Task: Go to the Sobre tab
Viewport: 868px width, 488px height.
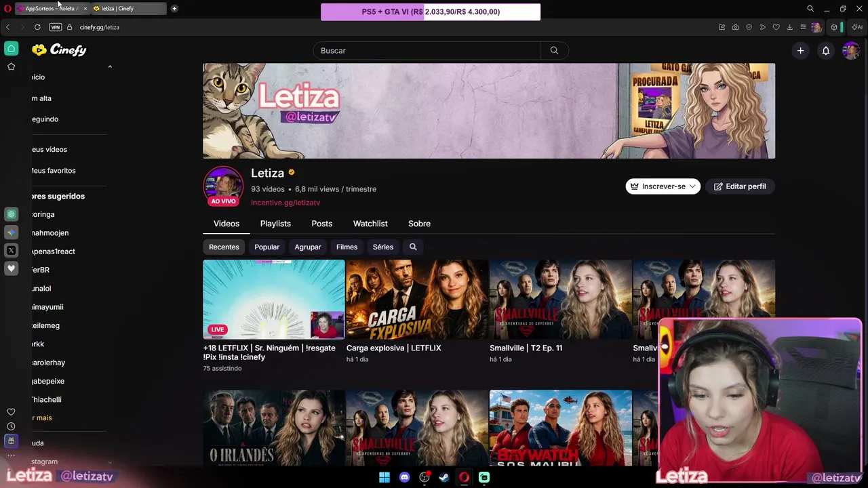Action: click(x=419, y=224)
